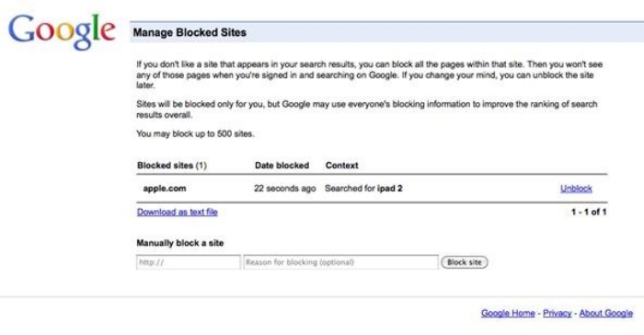
Task: Open the Google Home footer link
Action: click(508, 313)
